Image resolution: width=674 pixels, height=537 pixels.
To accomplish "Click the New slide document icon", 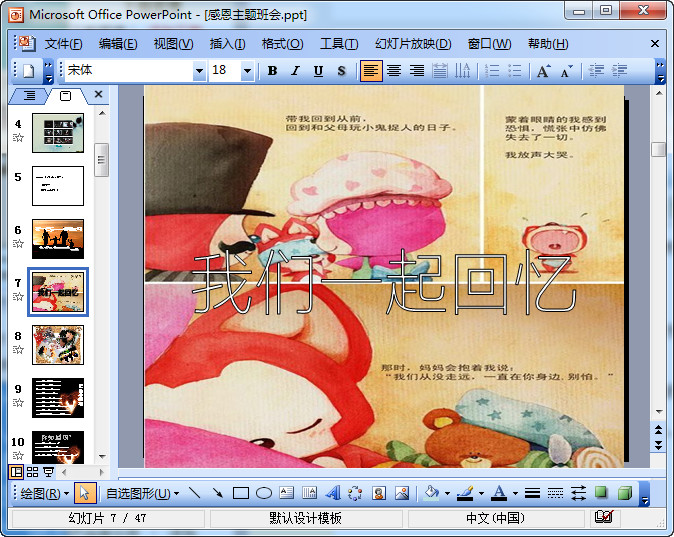I will (x=29, y=71).
